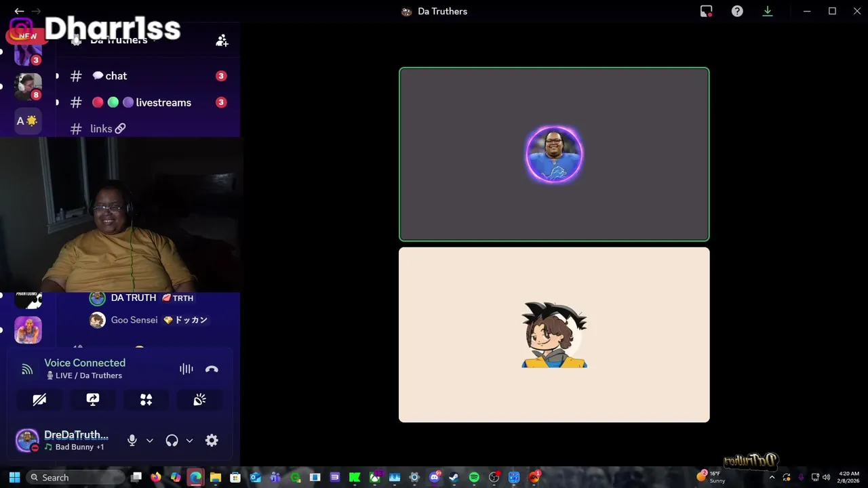Image resolution: width=868 pixels, height=488 pixels.
Task: Open the weather widget showing Sunny
Action: point(712,477)
